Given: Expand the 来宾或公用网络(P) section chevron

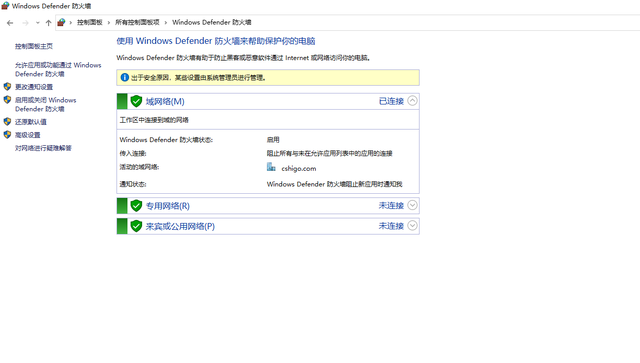Looking at the screenshot, I should 412,225.
